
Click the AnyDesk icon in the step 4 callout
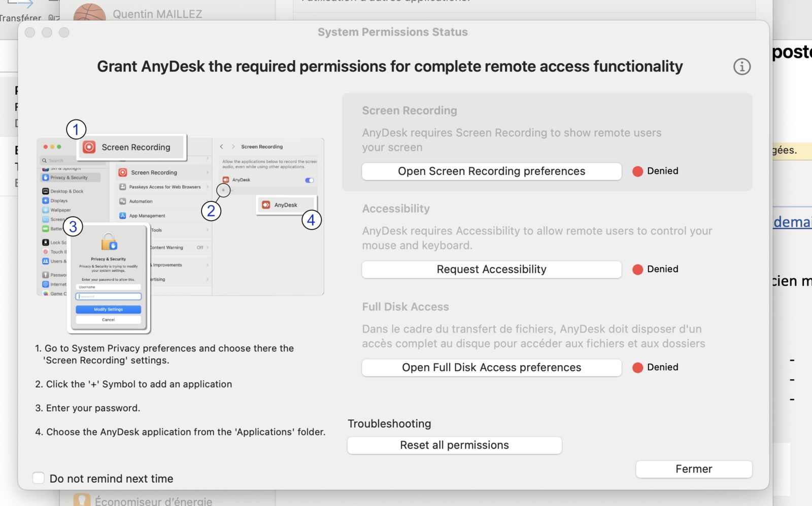(x=266, y=205)
